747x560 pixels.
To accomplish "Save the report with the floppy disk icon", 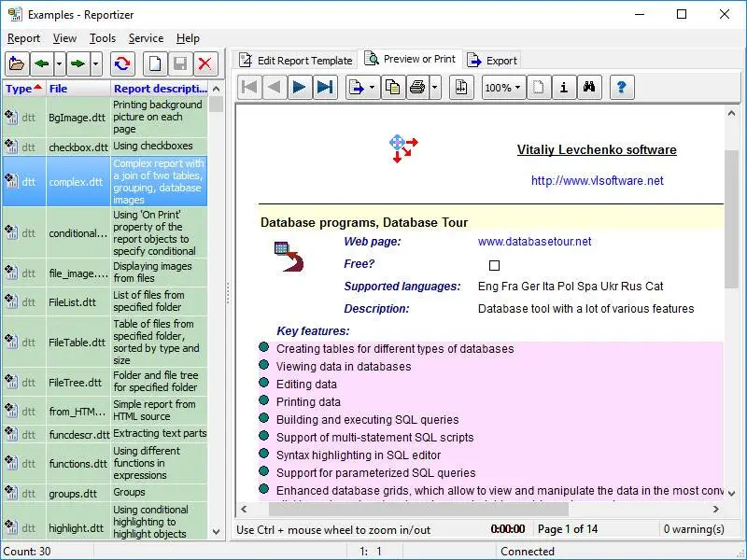I will click(x=180, y=63).
